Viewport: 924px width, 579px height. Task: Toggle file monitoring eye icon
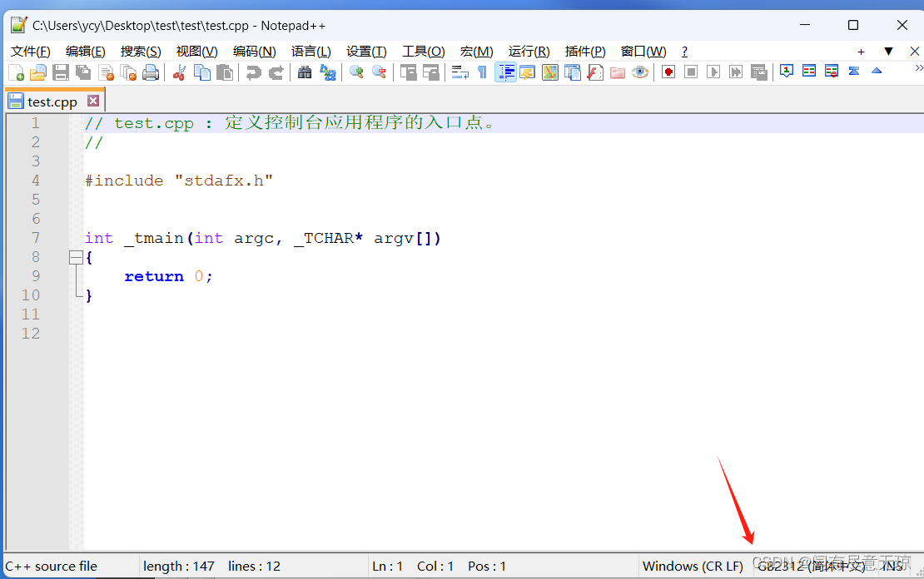pyautogui.click(x=640, y=72)
